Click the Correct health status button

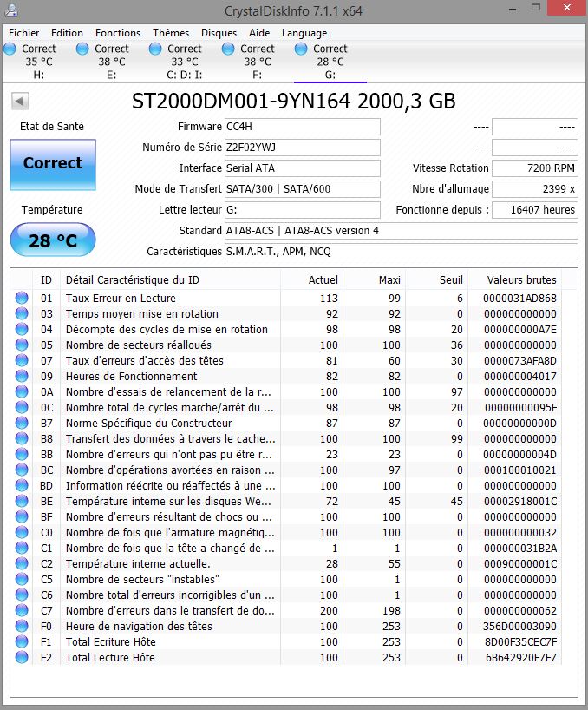click(53, 164)
